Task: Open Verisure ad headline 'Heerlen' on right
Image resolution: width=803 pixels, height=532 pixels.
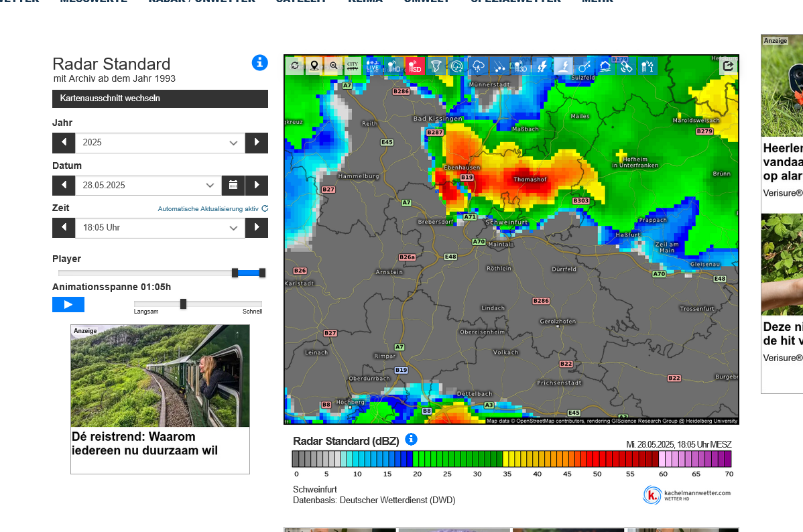Action: pyautogui.click(x=782, y=161)
